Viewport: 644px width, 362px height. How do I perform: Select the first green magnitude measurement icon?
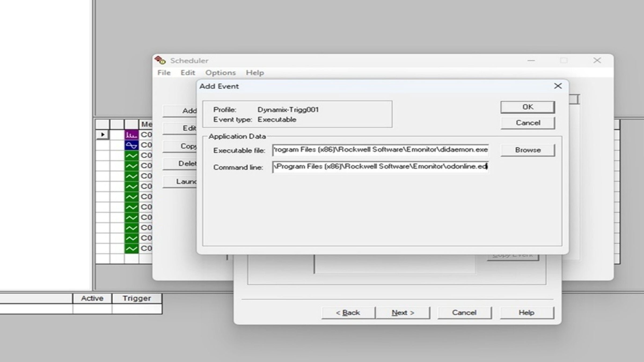131,156
